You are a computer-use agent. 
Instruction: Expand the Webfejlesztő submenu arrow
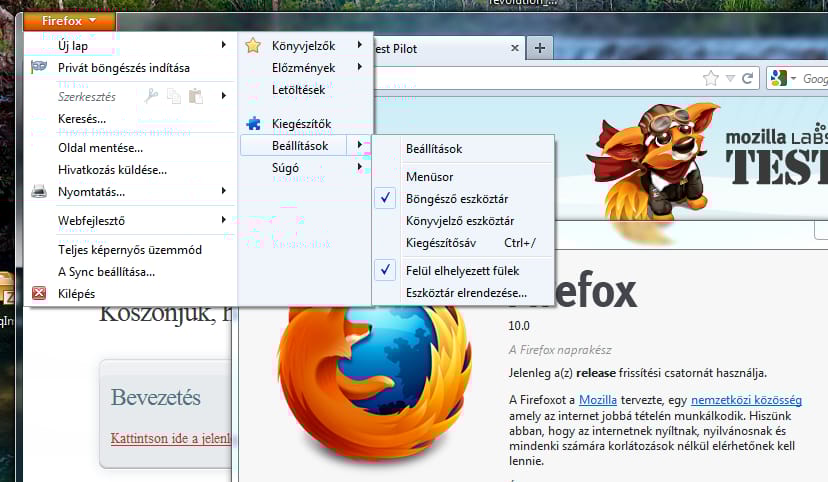click(x=224, y=220)
